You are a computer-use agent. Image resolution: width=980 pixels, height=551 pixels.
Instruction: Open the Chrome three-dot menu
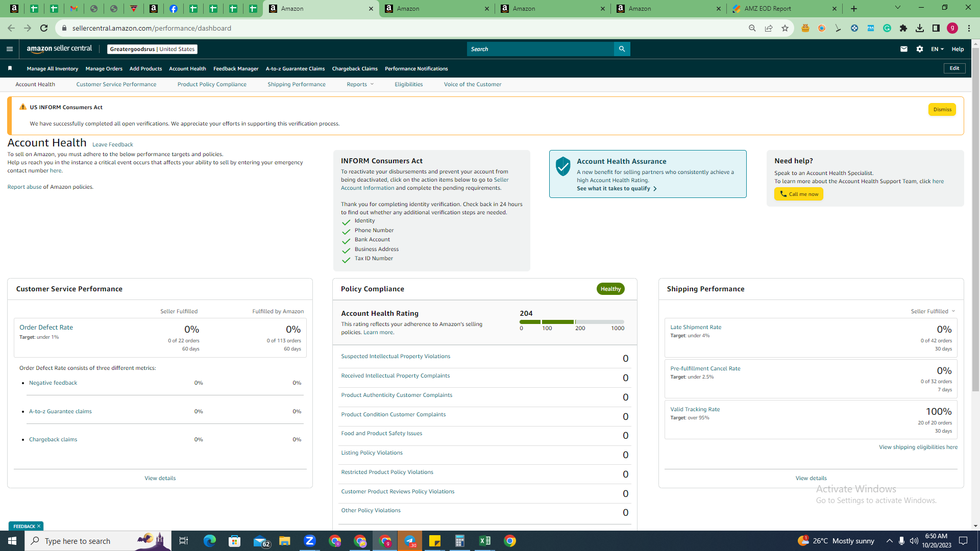point(969,28)
